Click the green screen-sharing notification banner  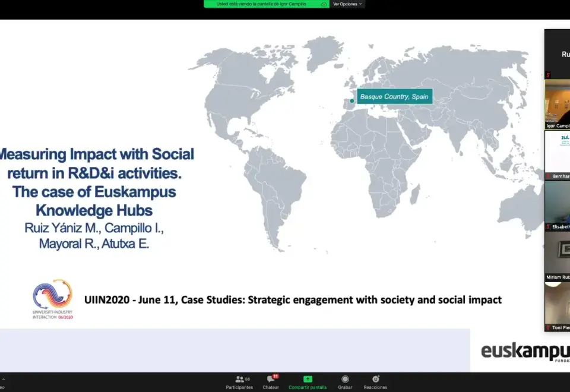tap(267, 4)
